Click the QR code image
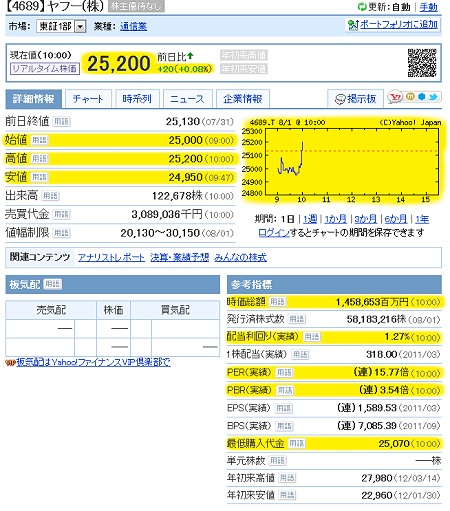 coord(422,63)
